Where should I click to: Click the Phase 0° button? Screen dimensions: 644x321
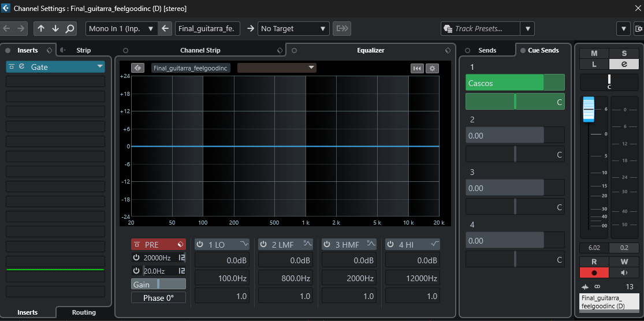pos(158,297)
